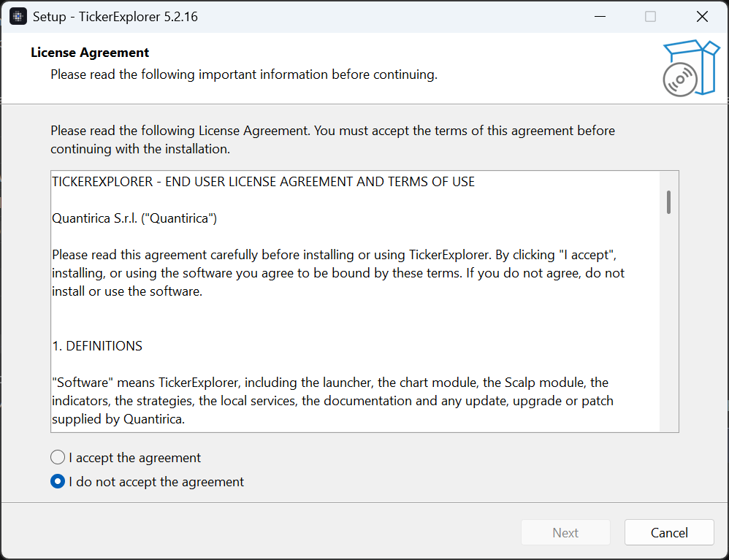This screenshot has height=560, width=729.
Task: Close the Setup window
Action: click(x=702, y=17)
